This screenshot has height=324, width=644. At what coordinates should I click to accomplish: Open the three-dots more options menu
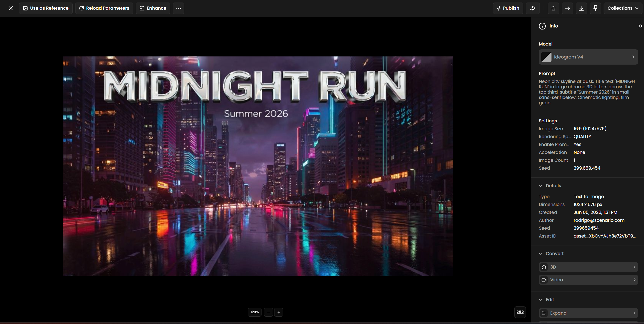tap(179, 8)
